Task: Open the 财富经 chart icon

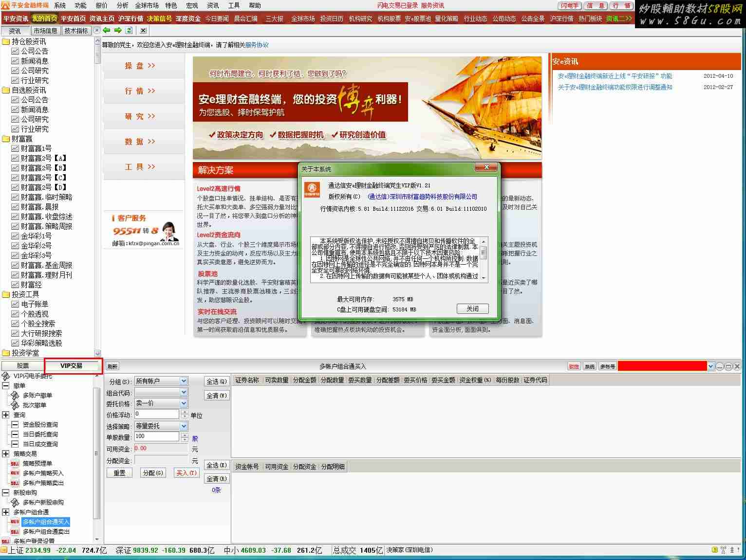Action: 15,285
